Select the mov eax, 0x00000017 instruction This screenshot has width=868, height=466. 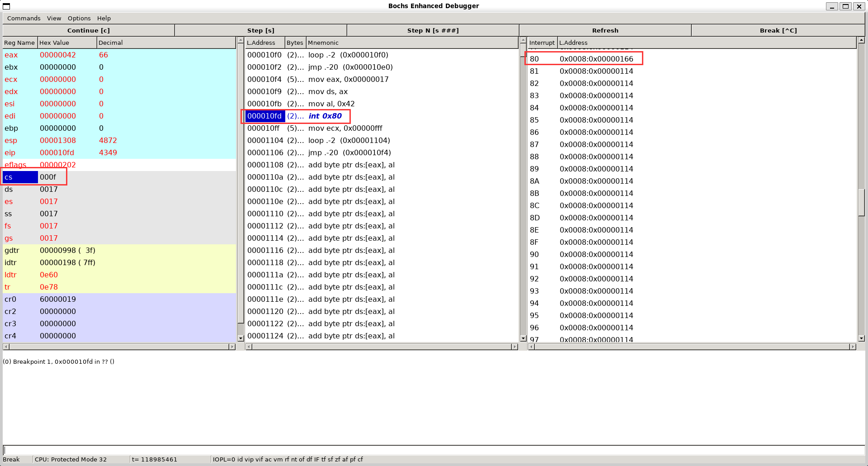382,79
